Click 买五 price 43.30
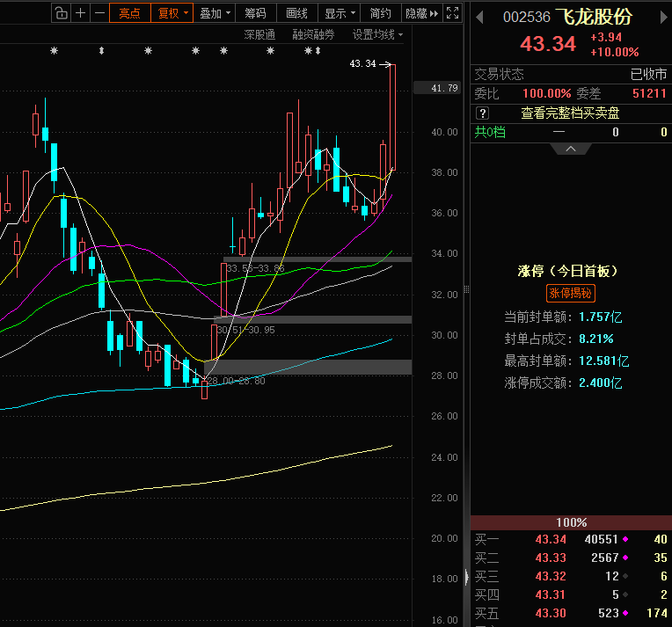 [551, 613]
